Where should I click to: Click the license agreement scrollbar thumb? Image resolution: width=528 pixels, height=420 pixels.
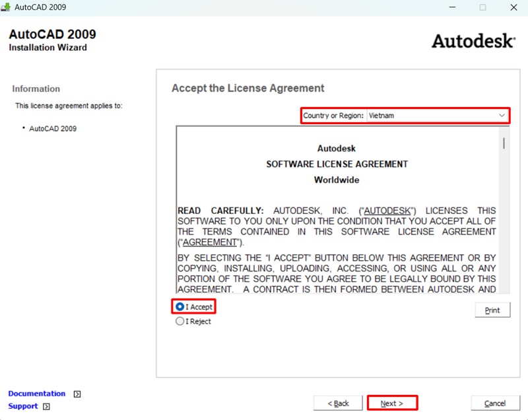pyautogui.click(x=504, y=143)
